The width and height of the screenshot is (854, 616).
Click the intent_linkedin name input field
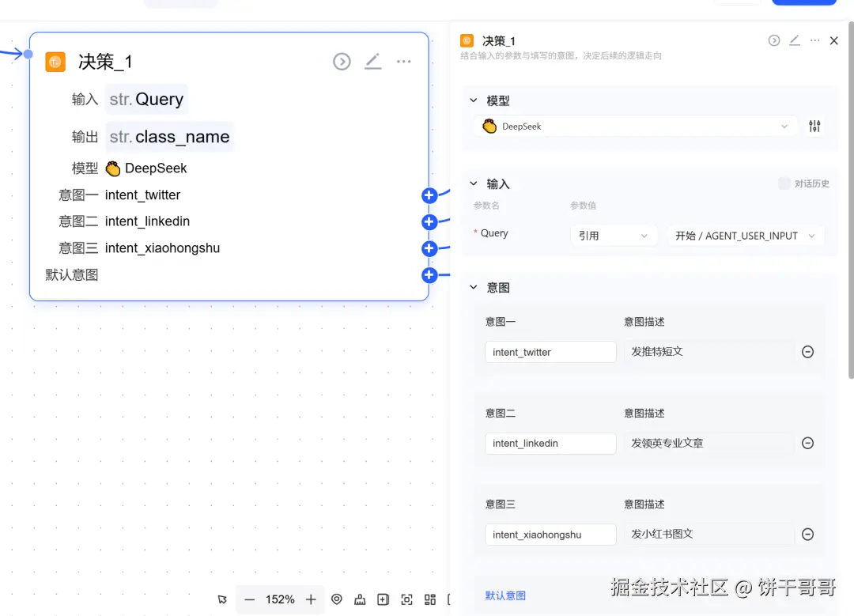point(550,444)
